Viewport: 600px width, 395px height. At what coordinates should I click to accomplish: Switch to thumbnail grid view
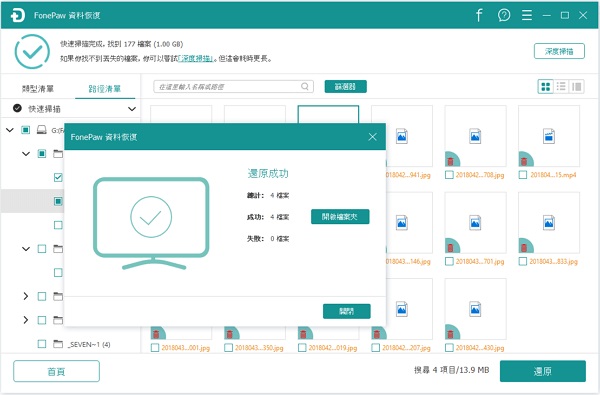(546, 87)
